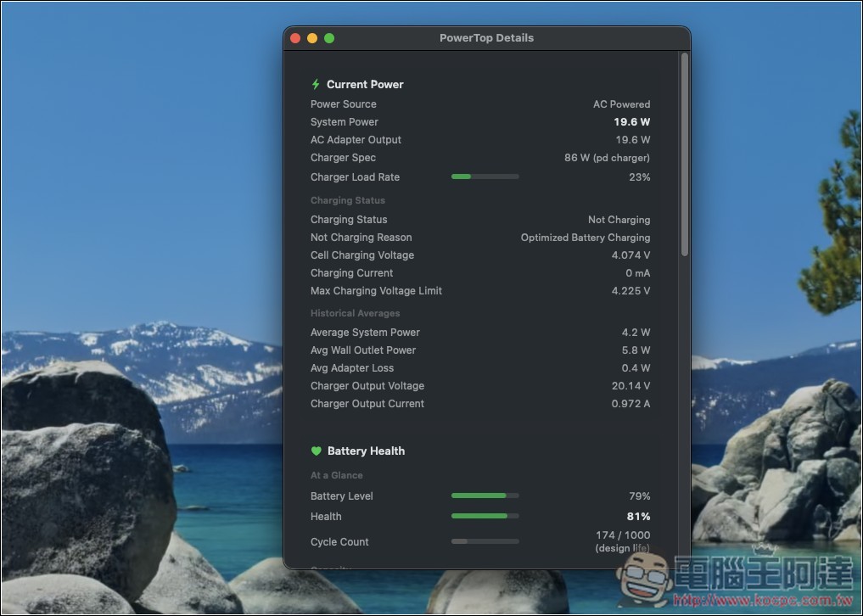
Task: Click the At a Glance subheading
Action: (x=336, y=475)
